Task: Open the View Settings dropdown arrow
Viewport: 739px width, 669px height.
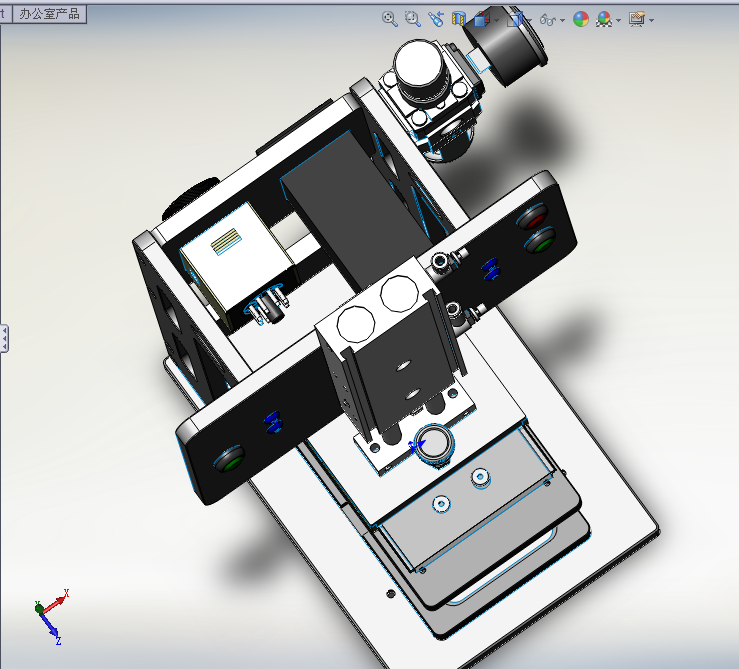Action: [652, 20]
